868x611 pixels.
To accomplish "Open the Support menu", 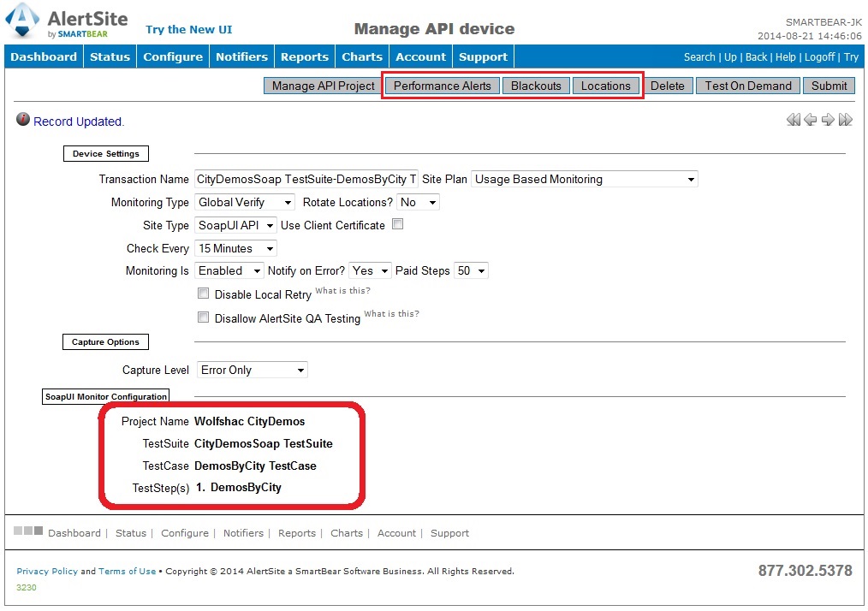I will tap(483, 56).
